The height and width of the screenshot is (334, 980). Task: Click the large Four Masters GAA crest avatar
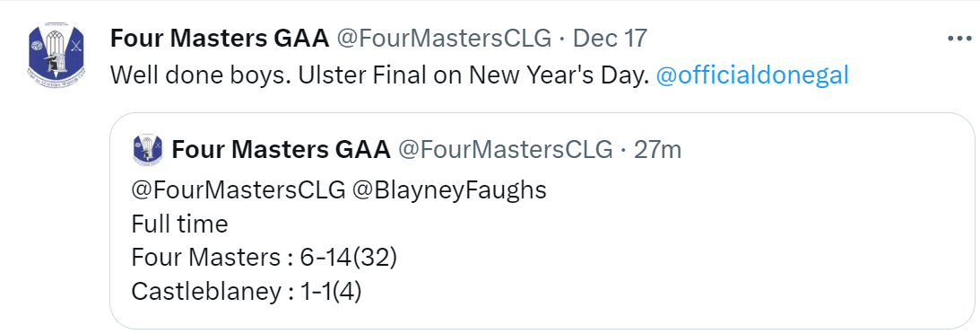coord(57,57)
